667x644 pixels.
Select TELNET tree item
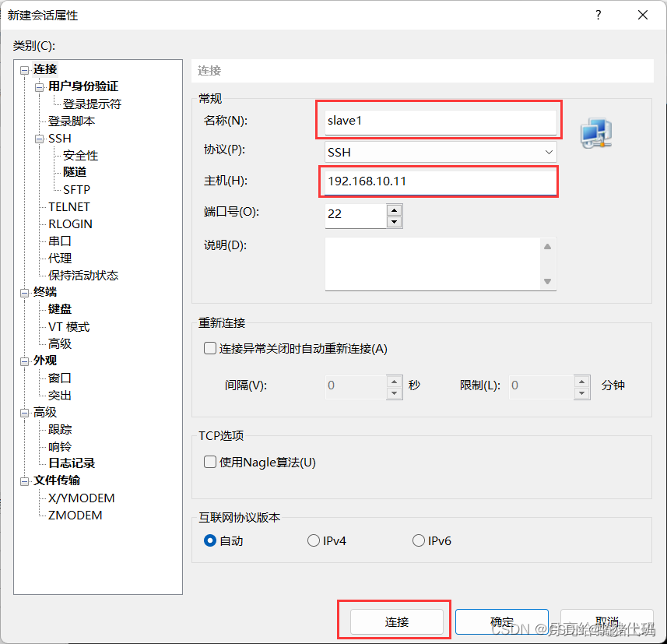tap(69, 207)
